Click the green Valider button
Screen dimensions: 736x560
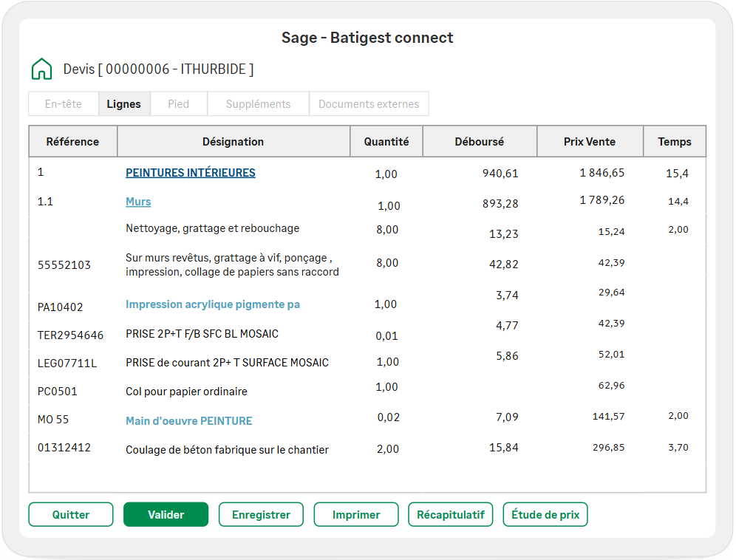[166, 515]
